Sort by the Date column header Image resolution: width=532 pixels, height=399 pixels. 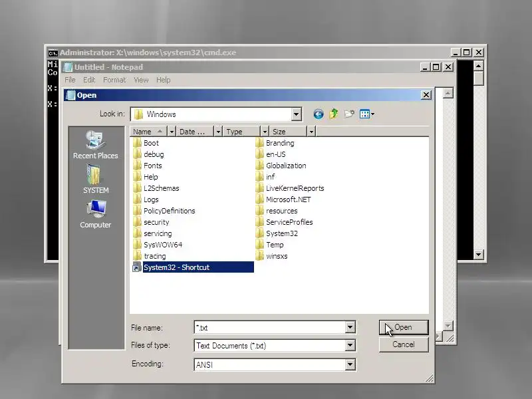(195, 131)
